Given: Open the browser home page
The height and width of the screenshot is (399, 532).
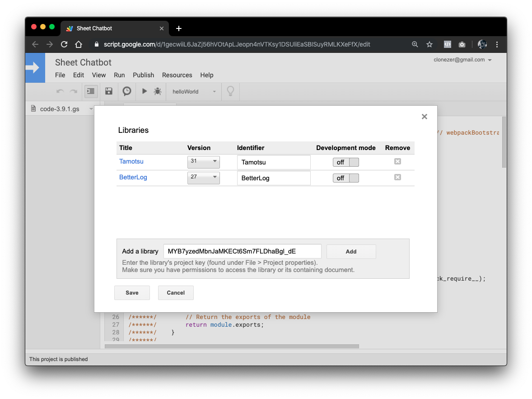Looking at the screenshot, I should [79, 44].
